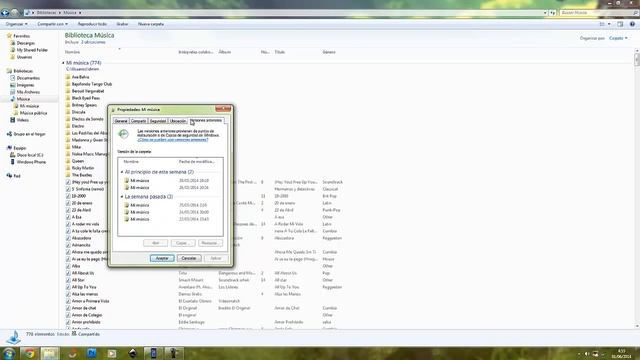The height and width of the screenshot is (360, 640).
Task: Click the 2 ubicaciones link
Action: 93,42
